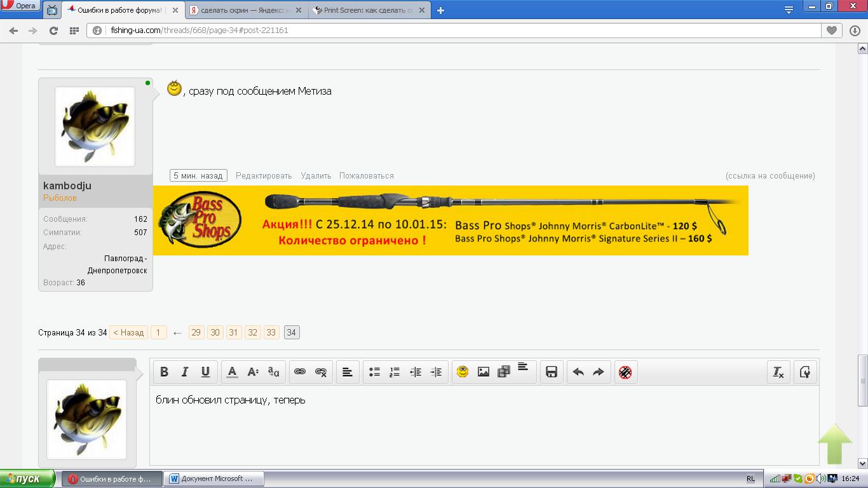Click the undo arrow in editor

578,372
